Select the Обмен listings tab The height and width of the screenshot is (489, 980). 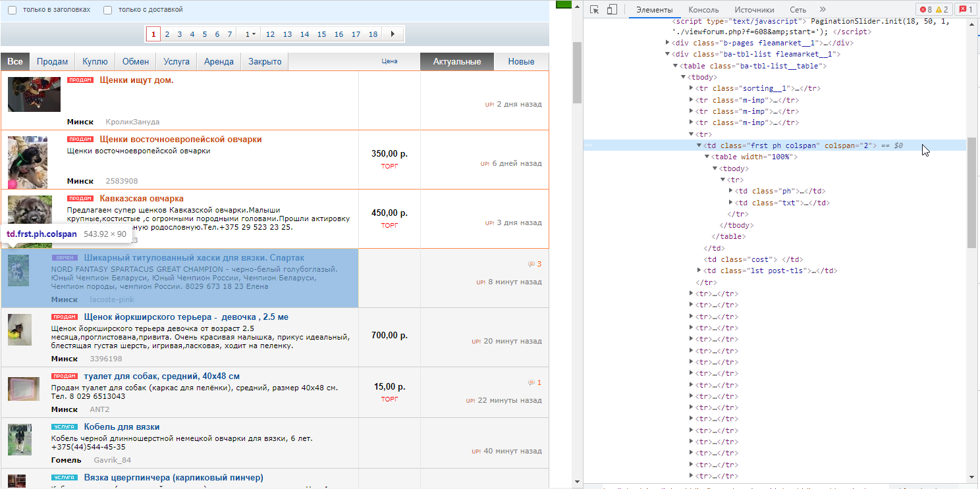tap(136, 61)
